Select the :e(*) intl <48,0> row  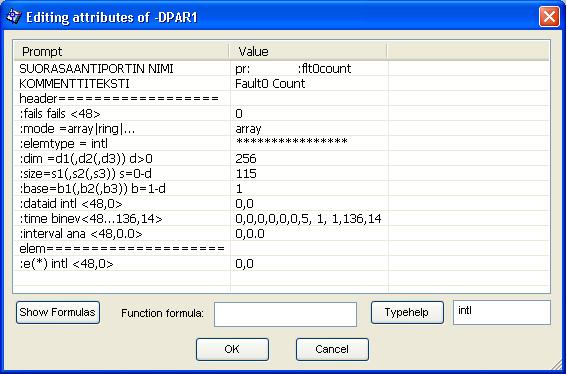[66, 264]
